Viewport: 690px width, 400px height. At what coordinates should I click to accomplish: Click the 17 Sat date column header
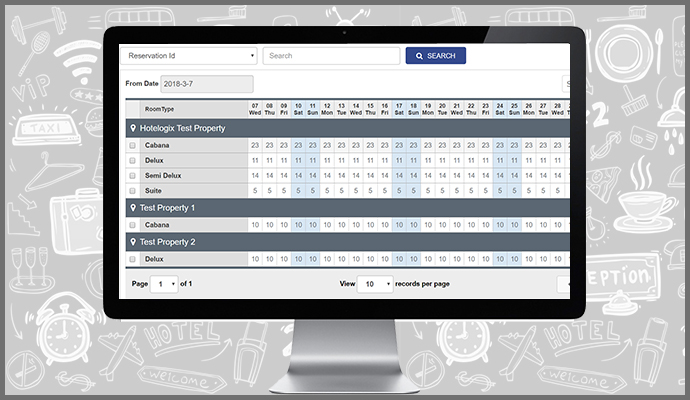click(x=399, y=109)
